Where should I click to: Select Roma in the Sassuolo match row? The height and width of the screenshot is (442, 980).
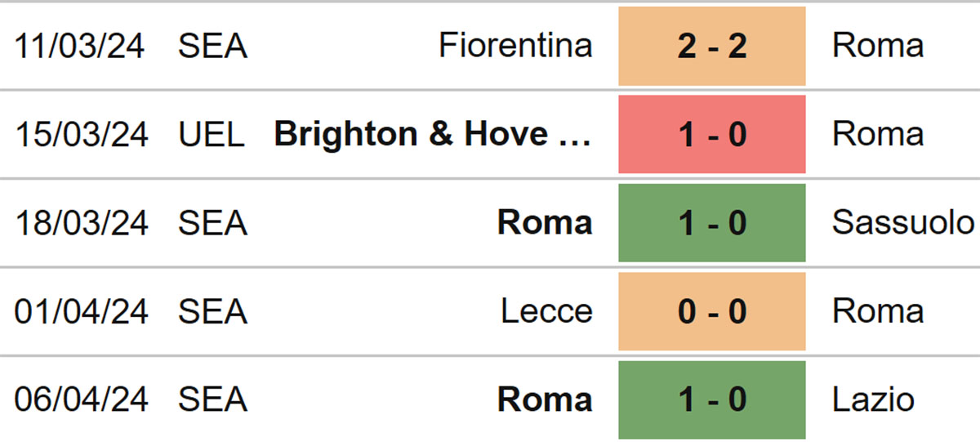[x=545, y=222]
